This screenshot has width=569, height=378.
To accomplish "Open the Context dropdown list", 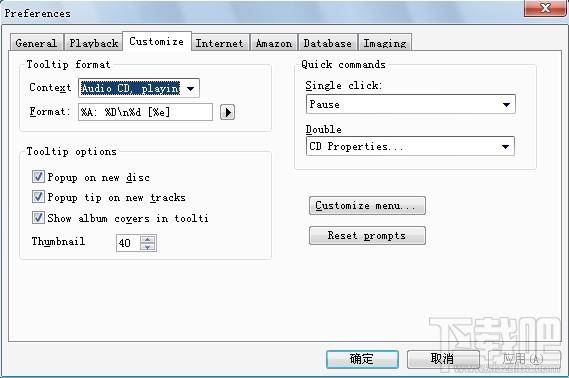I will [139, 88].
